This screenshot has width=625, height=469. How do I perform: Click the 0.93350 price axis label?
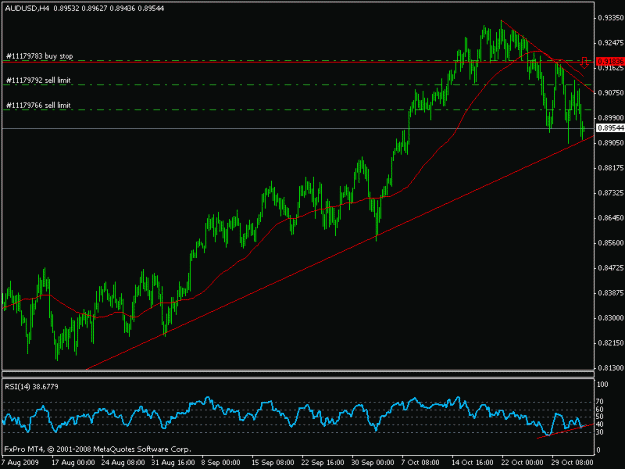pyautogui.click(x=611, y=18)
